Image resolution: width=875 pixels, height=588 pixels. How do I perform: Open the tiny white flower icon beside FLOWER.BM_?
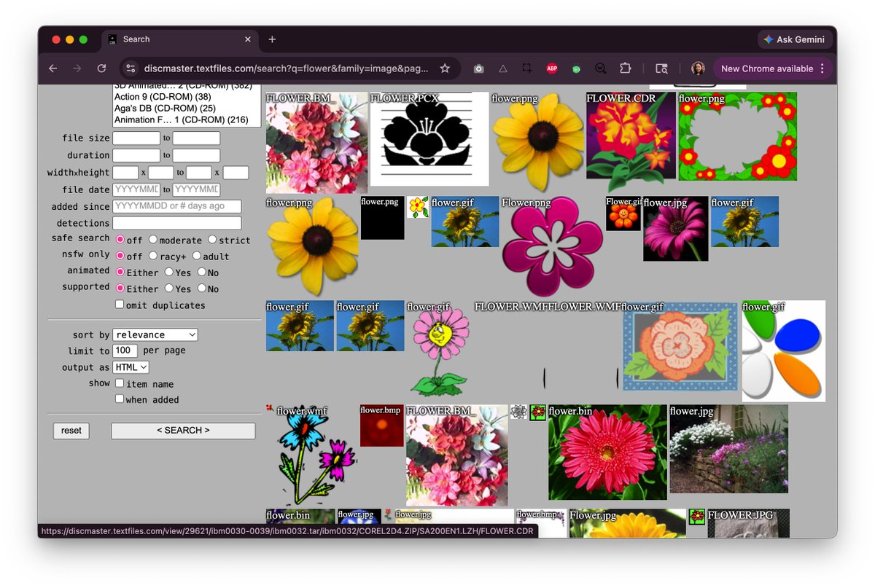tap(518, 412)
